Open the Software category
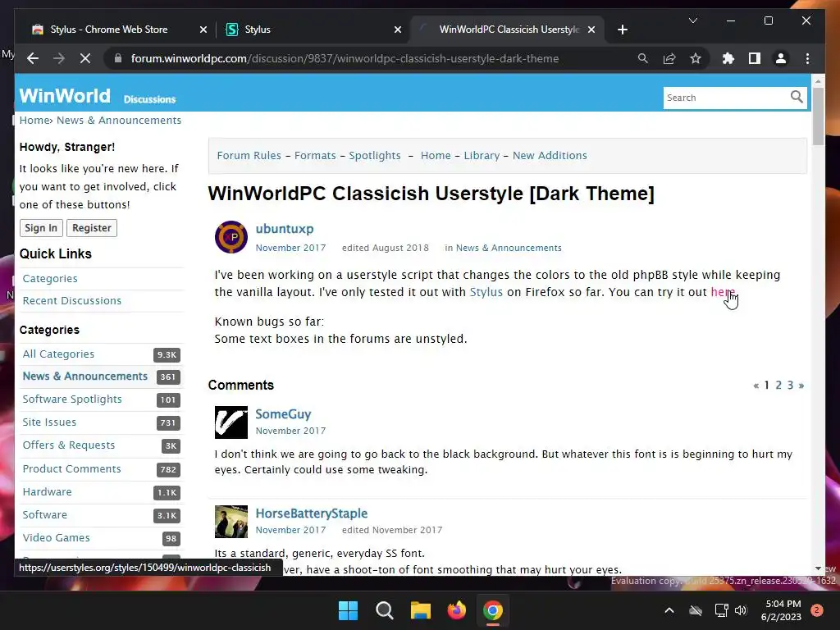 point(44,515)
